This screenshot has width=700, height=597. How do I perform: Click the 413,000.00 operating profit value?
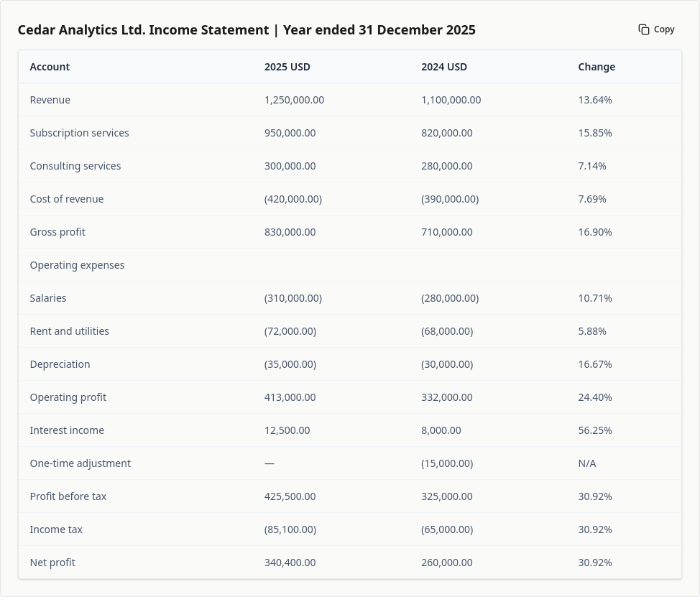point(290,397)
